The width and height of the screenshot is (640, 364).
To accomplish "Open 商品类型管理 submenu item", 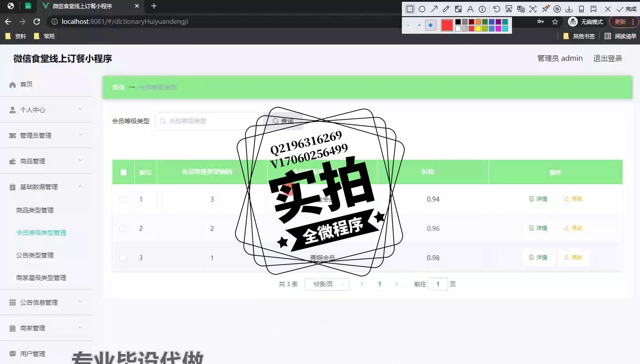I will pos(35,210).
